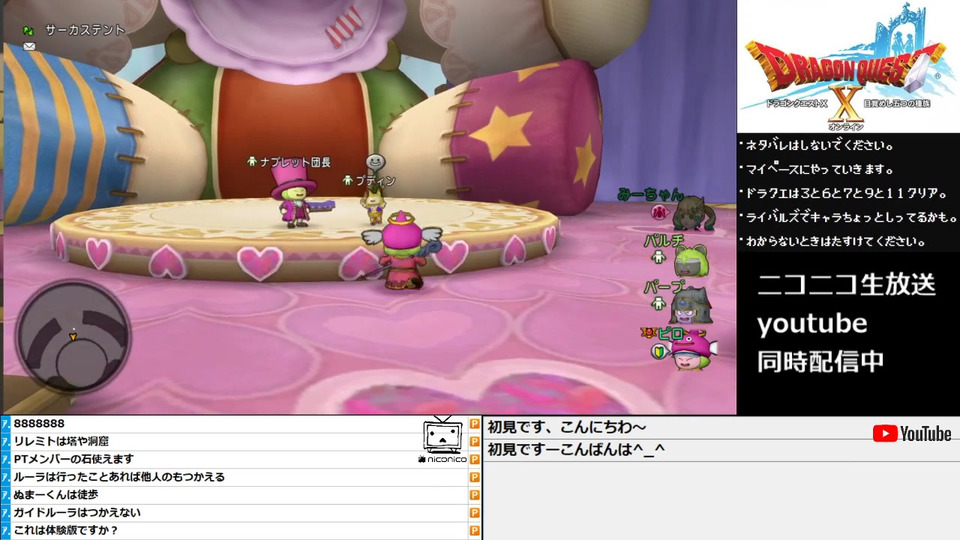Click the line ドラクエは3と6と7と9と11クリア。
This screenshot has width=960, height=540.
[845, 193]
